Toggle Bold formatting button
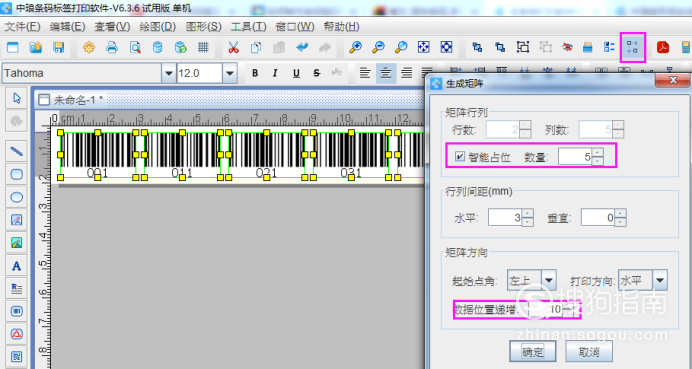Viewport: 692px width, 369px height. [255, 73]
